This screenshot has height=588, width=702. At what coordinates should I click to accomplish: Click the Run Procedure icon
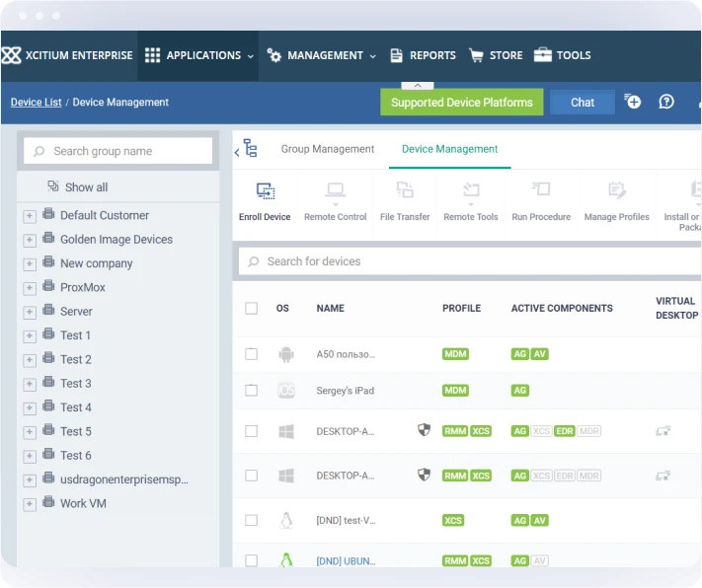click(x=541, y=188)
